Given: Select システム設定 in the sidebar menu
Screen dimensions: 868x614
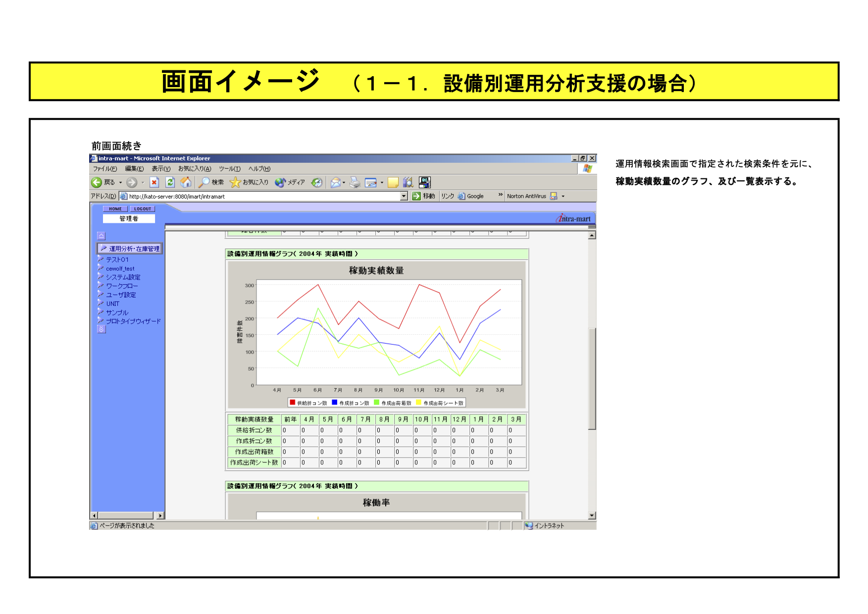Looking at the screenshot, I should point(123,277).
